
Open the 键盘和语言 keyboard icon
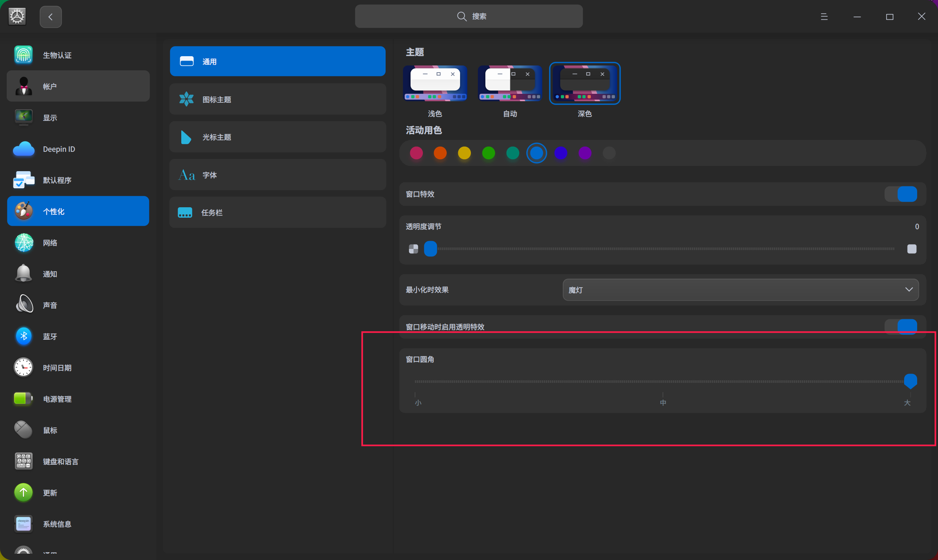point(23,461)
